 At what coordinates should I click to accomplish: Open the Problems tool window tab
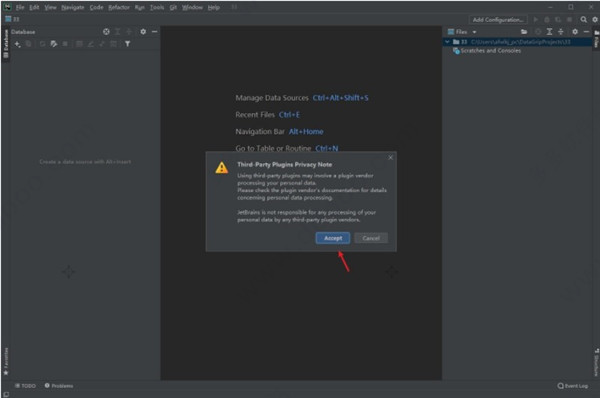[x=59, y=386]
